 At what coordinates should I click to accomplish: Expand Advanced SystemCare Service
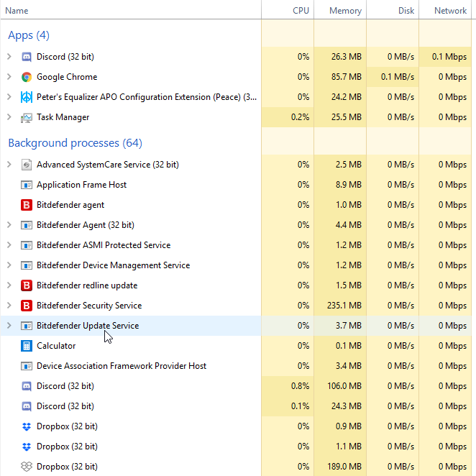click(9, 165)
